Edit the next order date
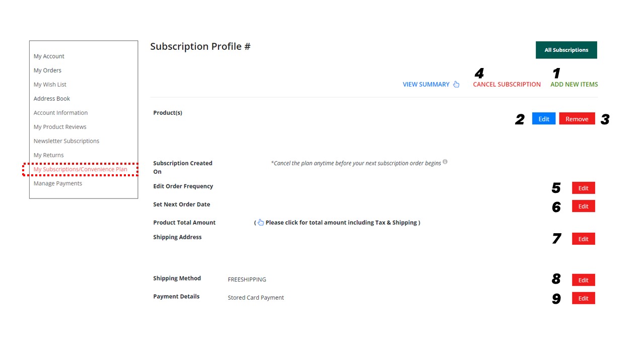Image resolution: width=644 pixels, height=338 pixels. point(584,206)
